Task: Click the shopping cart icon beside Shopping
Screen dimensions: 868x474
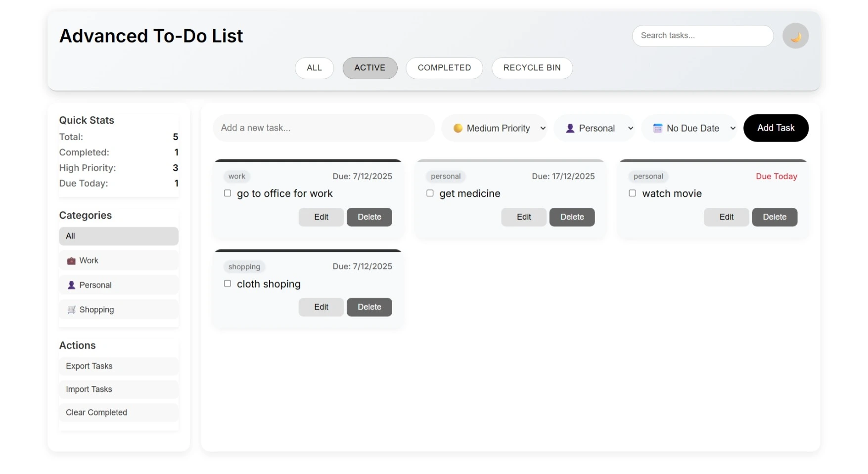Action: tap(71, 309)
